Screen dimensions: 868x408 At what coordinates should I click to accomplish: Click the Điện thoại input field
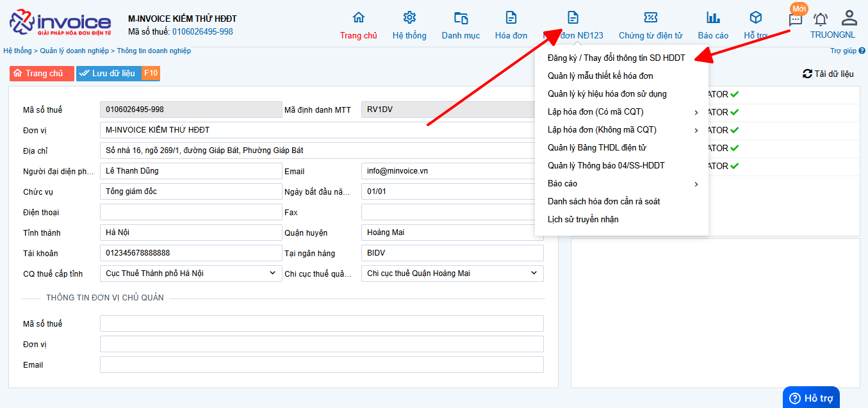click(x=191, y=212)
